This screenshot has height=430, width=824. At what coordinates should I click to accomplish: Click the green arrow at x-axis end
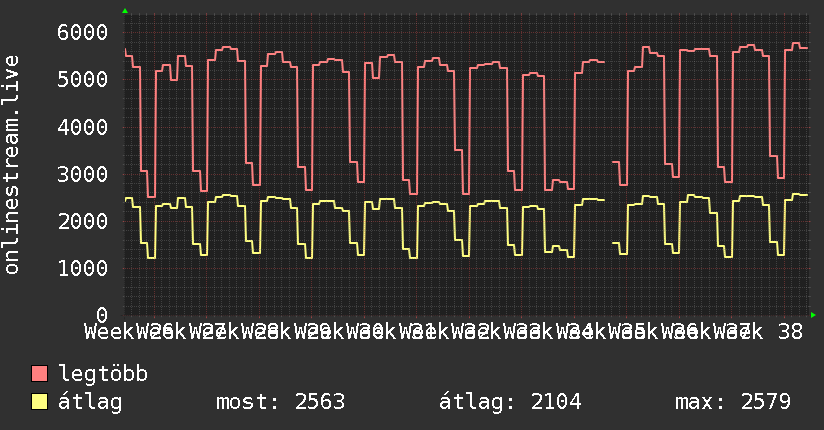[813, 315]
